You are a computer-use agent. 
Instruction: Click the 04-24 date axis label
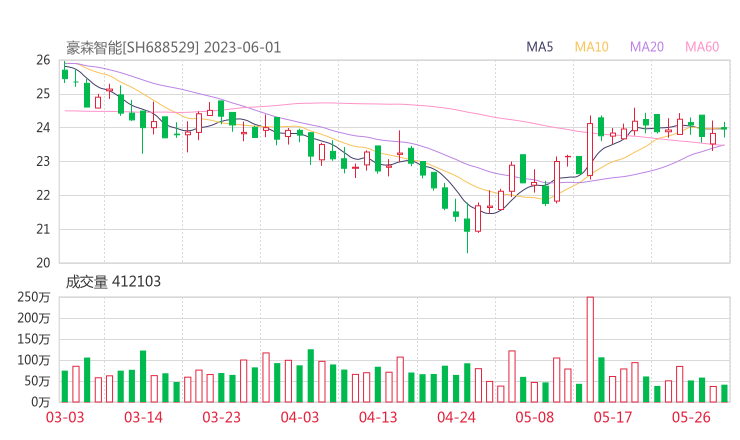click(x=456, y=417)
